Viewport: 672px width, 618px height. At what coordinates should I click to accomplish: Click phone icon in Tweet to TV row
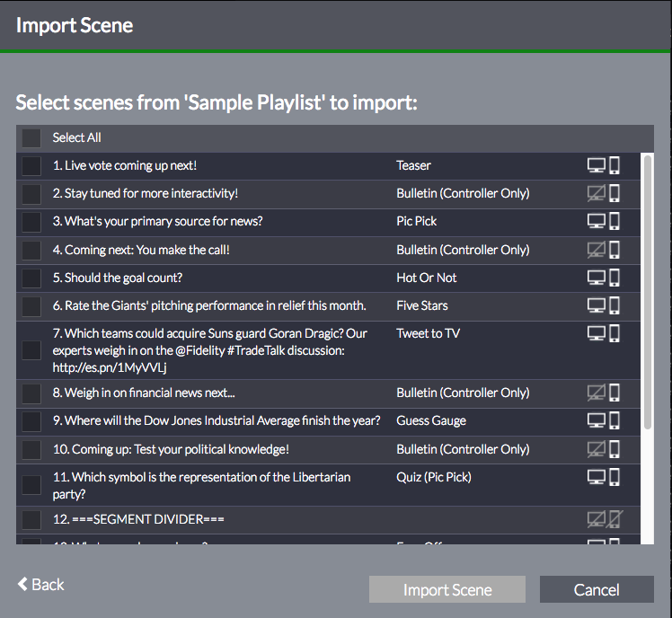tap(615, 333)
